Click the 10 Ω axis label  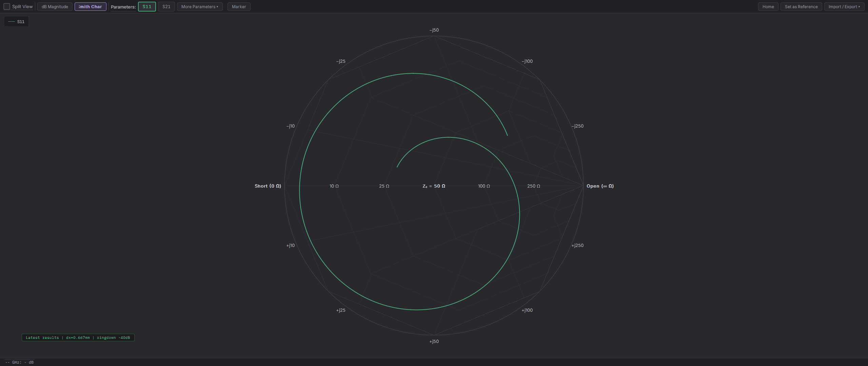(x=334, y=186)
